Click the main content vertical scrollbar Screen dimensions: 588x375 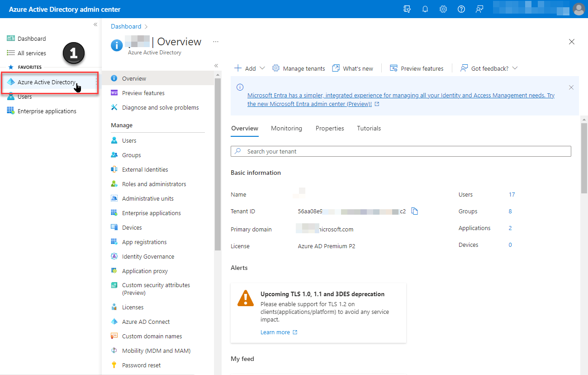point(584,159)
